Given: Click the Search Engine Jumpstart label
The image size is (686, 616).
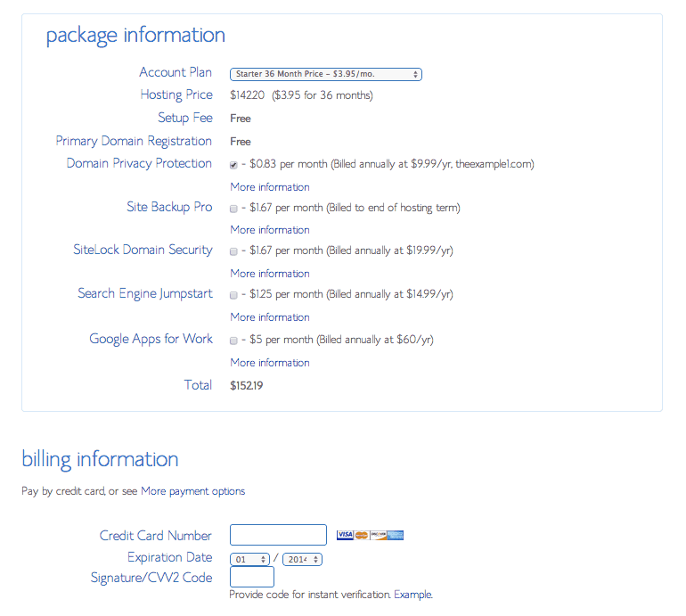Looking at the screenshot, I should click(145, 293).
